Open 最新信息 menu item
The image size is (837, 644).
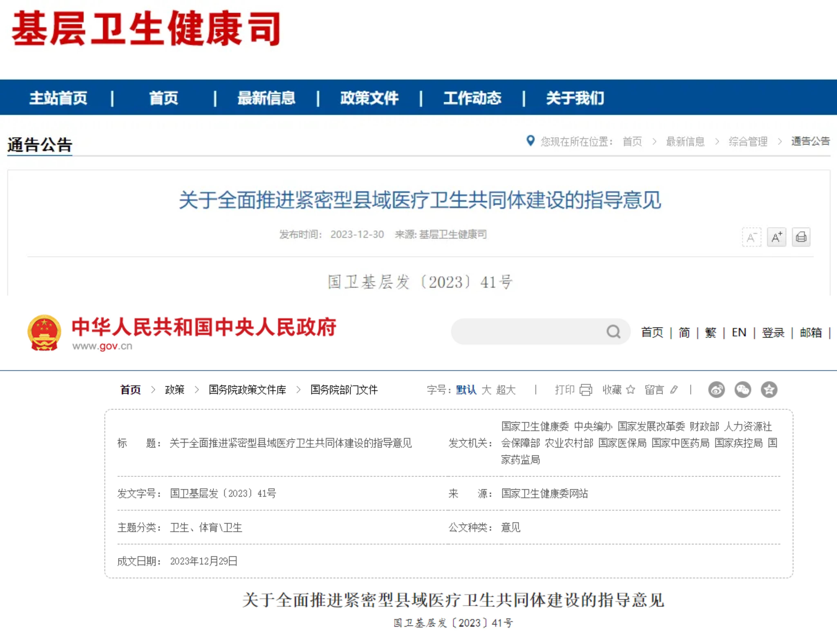click(266, 98)
